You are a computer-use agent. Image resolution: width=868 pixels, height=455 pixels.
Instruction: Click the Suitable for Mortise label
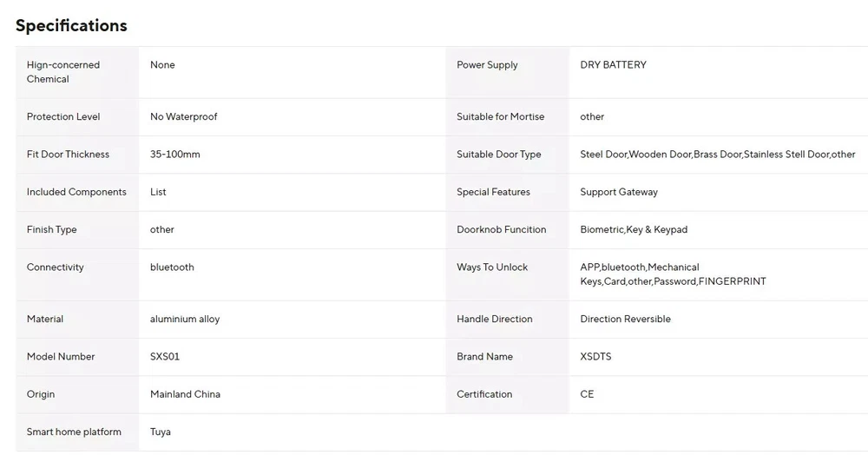[x=500, y=116]
